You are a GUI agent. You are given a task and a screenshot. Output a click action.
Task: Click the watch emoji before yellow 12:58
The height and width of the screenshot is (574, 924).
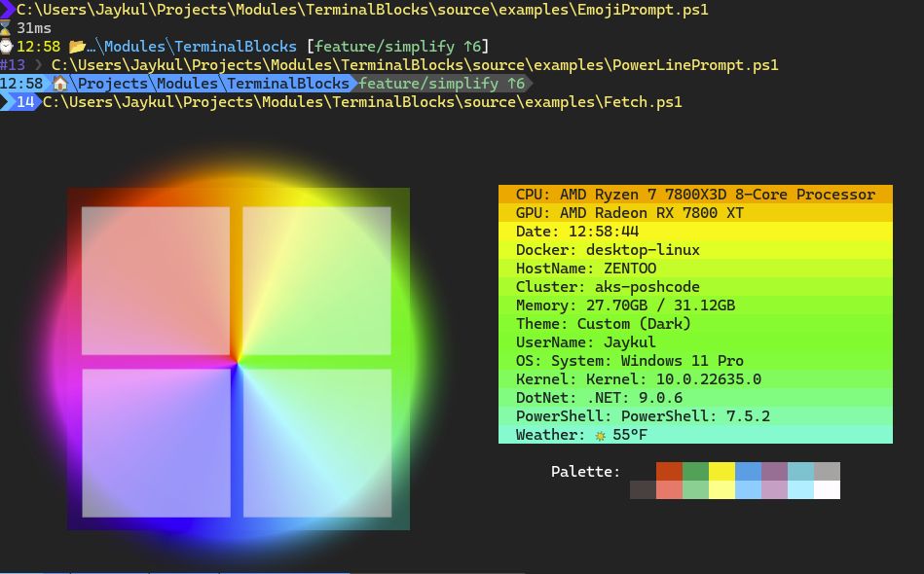tap(6, 46)
